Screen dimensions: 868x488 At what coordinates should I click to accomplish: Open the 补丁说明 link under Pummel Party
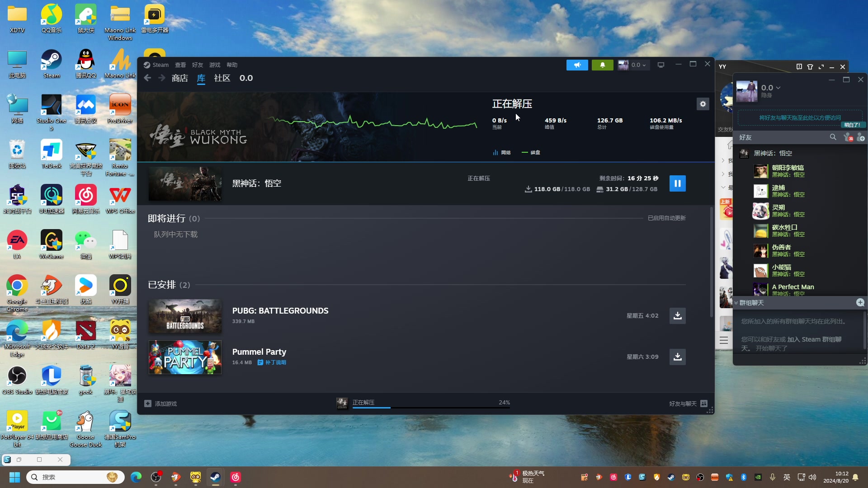coord(272,362)
